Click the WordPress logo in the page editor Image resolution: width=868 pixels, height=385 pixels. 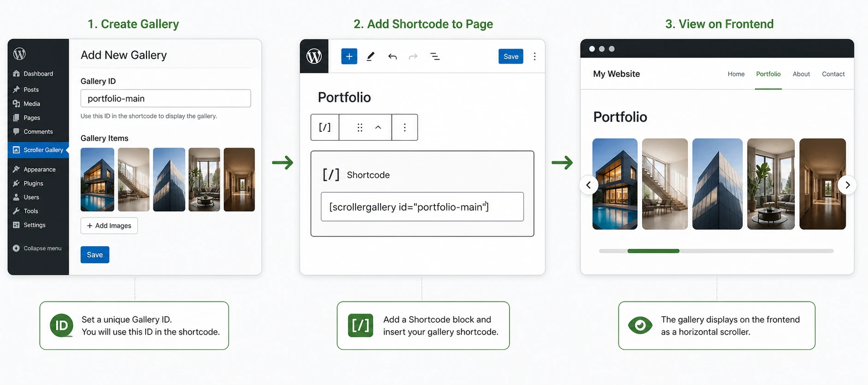(314, 56)
